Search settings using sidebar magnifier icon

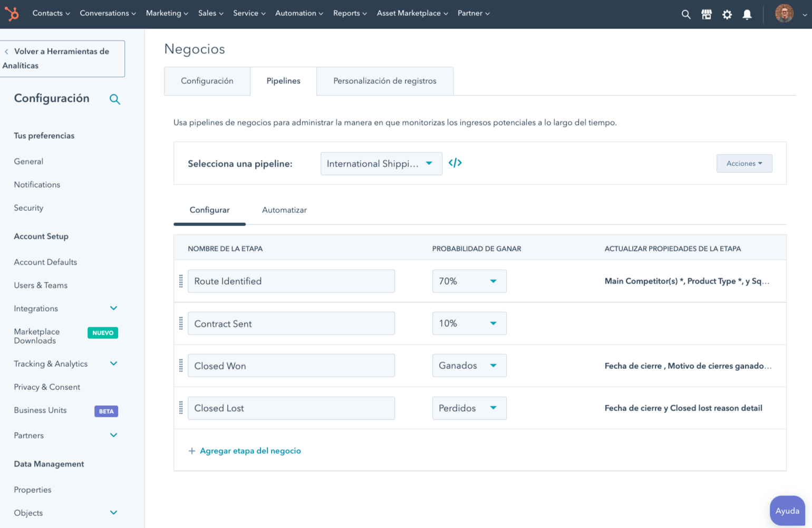[114, 99]
